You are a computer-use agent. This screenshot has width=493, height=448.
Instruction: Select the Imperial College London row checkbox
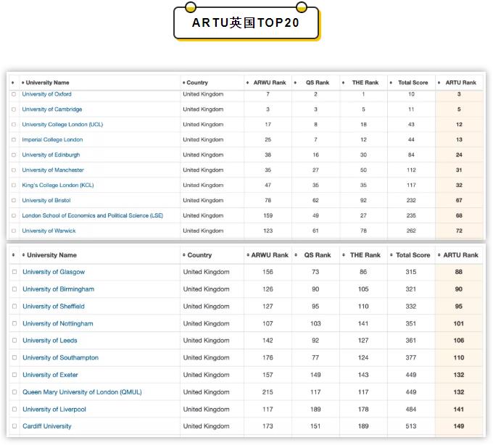[x=14, y=140]
